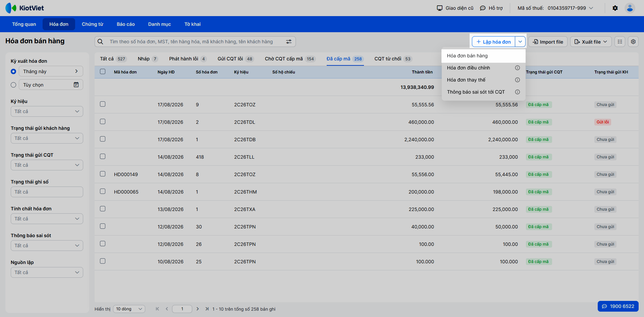Screen dimensions: 644x317
Task: Open Trạng thái gửi khách hàng dropdown
Action: (47, 138)
